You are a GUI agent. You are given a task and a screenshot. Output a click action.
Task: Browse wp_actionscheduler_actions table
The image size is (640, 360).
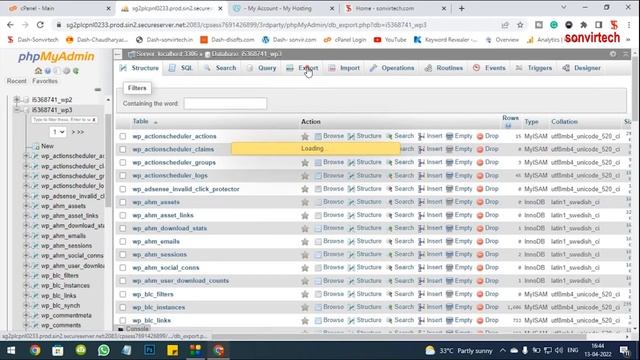click(329, 136)
